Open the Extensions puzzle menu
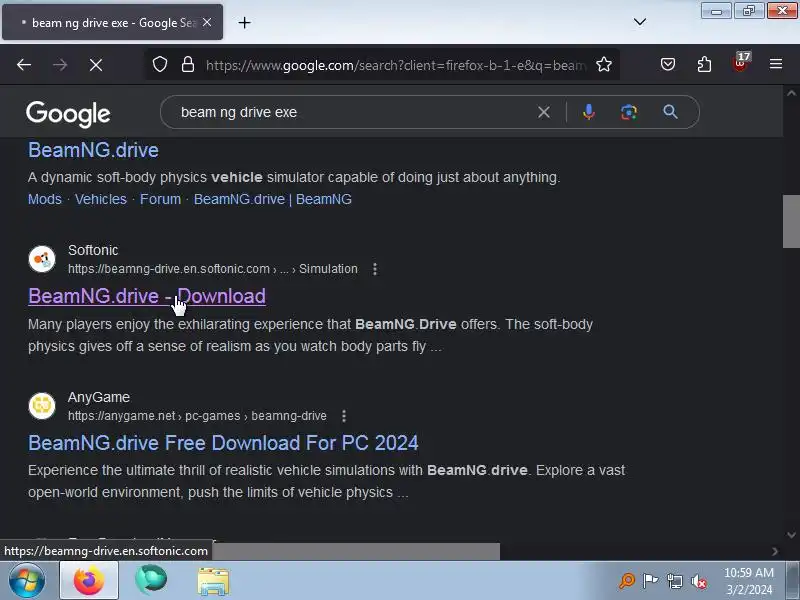 pyautogui.click(x=704, y=64)
